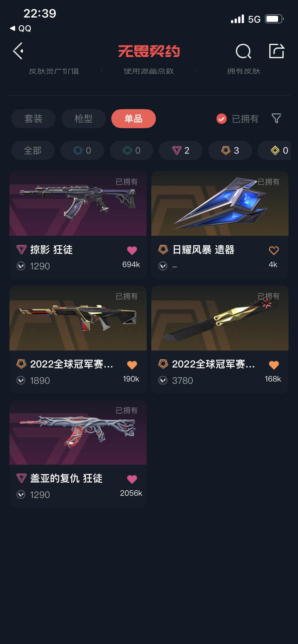Select the 全部 rarity filter
Viewport: 298px width, 644px height.
33,150
